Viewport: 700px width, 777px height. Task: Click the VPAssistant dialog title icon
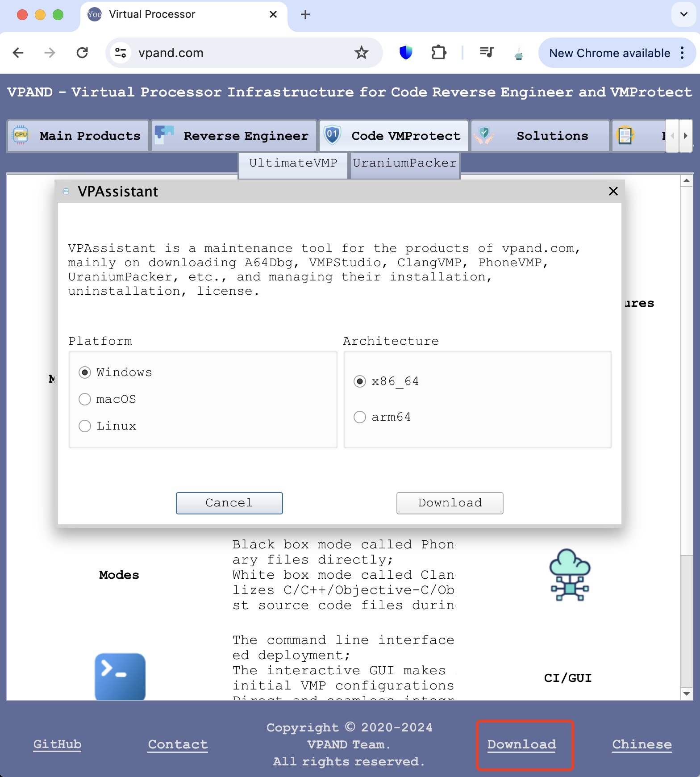(66, 191)
